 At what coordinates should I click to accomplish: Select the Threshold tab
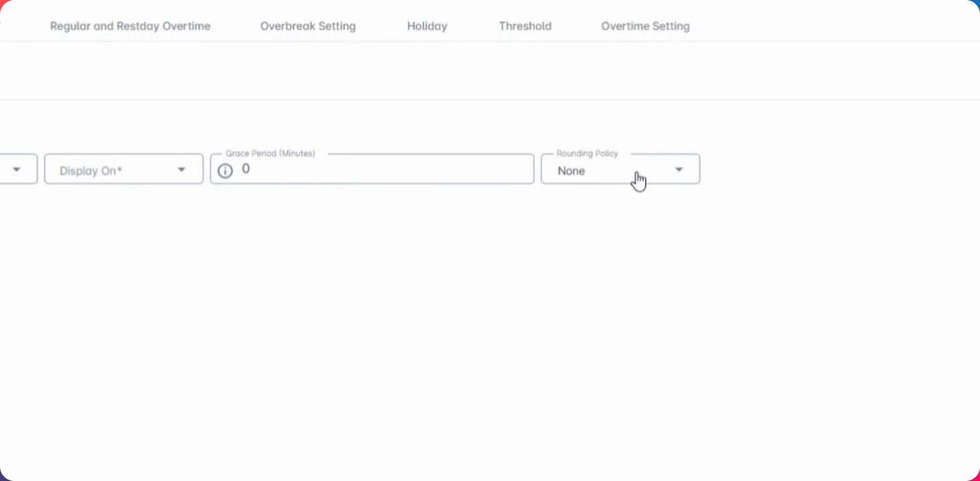click(525, 26)
